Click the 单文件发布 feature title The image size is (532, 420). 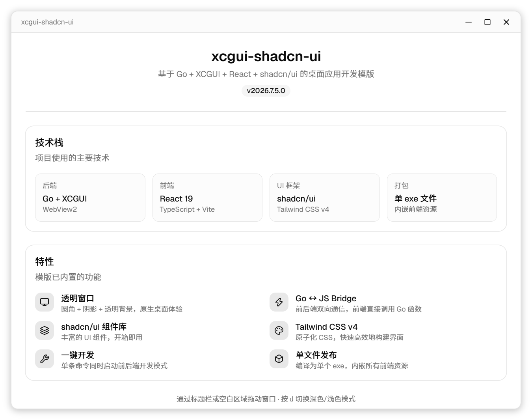[x=316, y=355]
